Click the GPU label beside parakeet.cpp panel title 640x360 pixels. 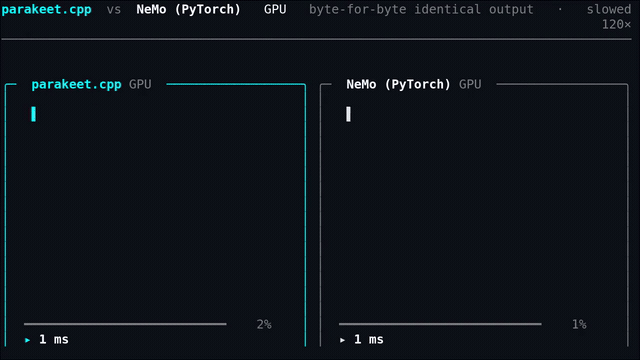140,84
